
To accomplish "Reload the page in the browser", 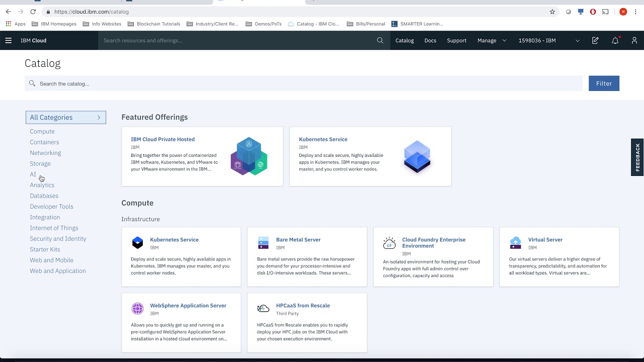I will pos(33,12).
